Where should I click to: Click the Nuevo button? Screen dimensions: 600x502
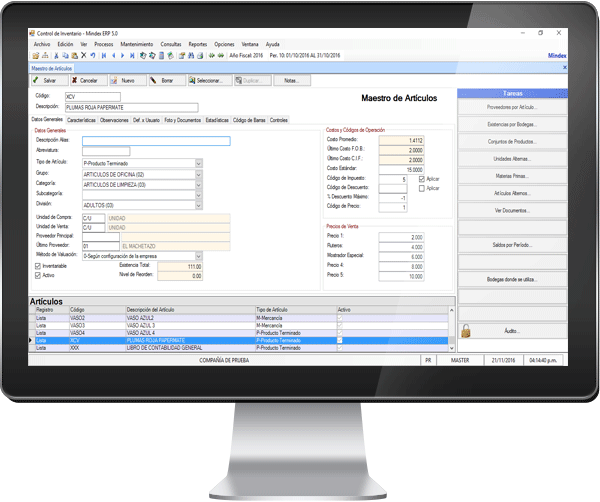128,80
